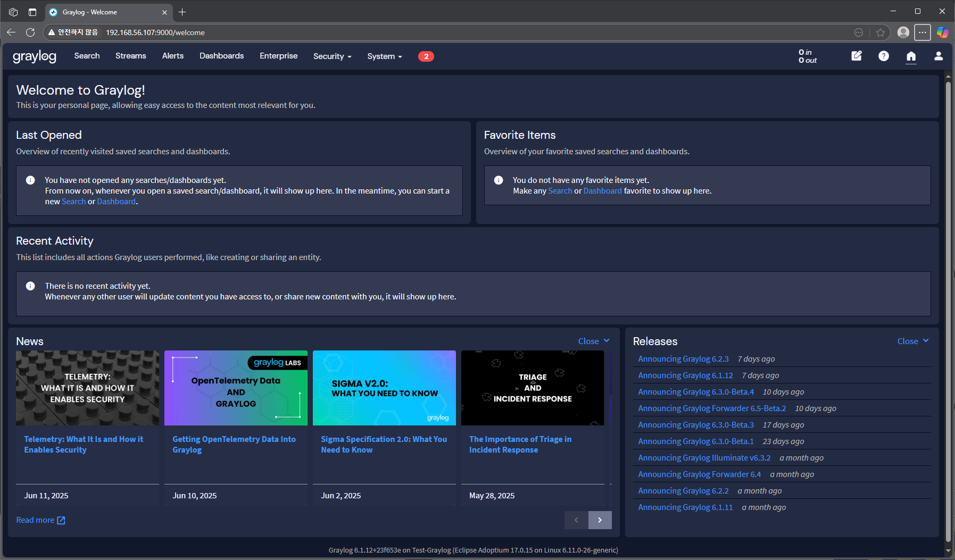Open the browser profile avatar
Image resolution: width=955 pixels, height=560 pixels.
coord(903,32)
